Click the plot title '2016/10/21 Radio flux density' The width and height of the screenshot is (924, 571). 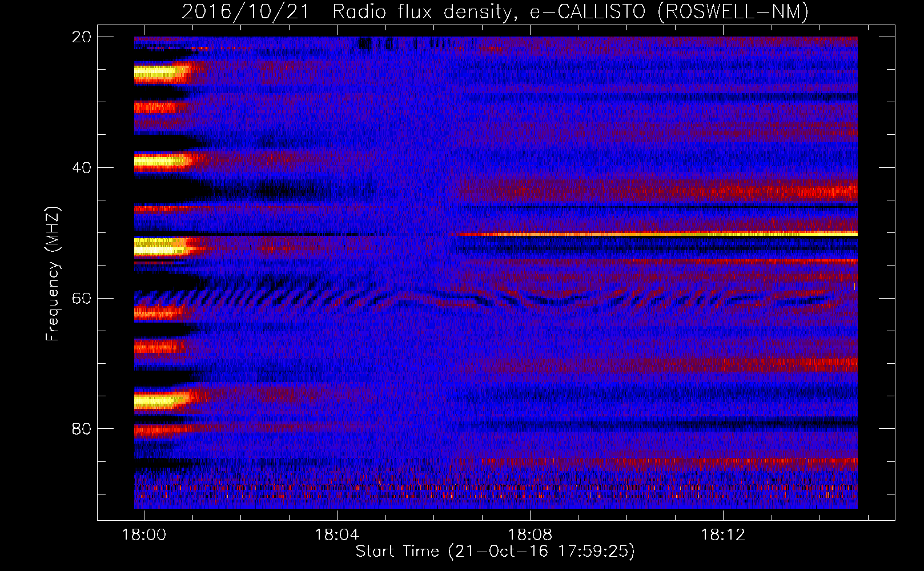(x=349, y=12)
